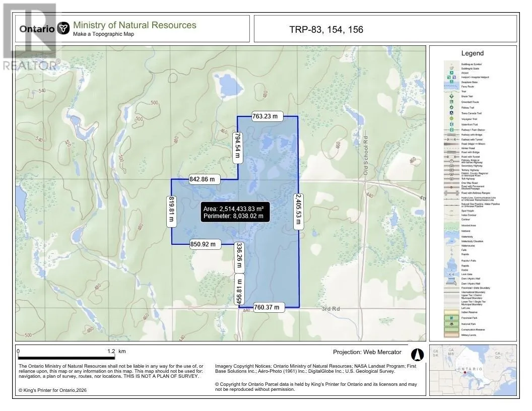Click the Ontario locator inset map

(473, 370)
